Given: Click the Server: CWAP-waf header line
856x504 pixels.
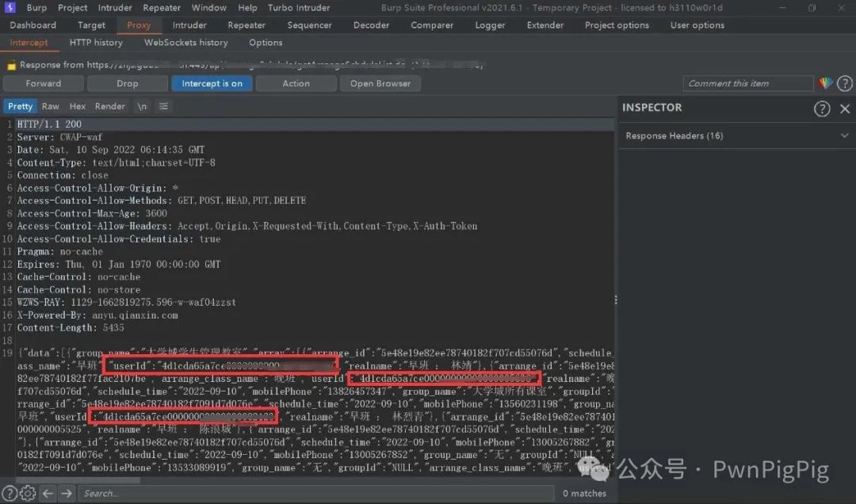Looking at the screenshot, I should [x=59, y=137].
